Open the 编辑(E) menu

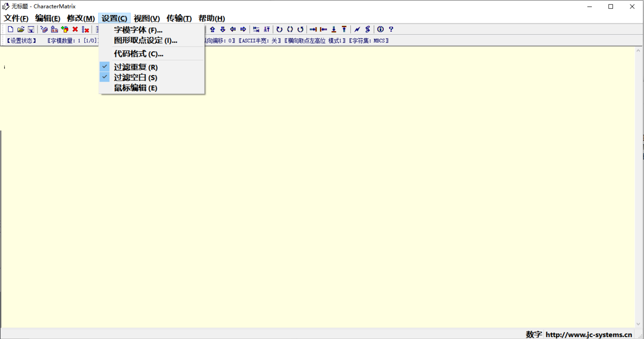(48, 18)
